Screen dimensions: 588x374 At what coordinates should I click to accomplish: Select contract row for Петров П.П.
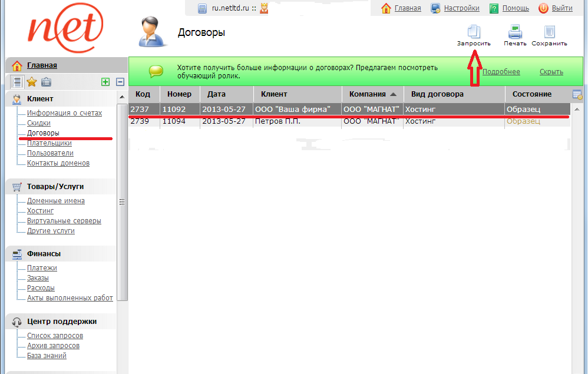coord(277,121)
